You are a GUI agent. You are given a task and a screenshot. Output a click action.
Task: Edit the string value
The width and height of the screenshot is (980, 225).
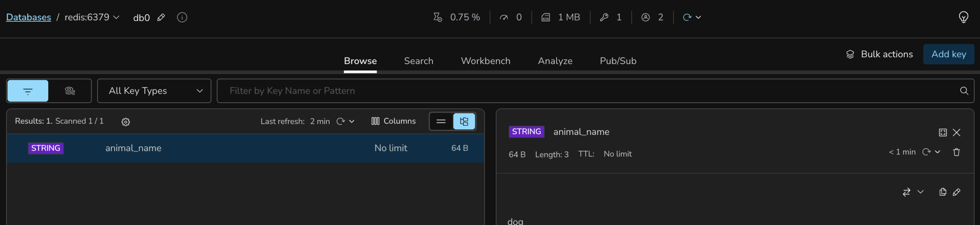coord(957,192)
